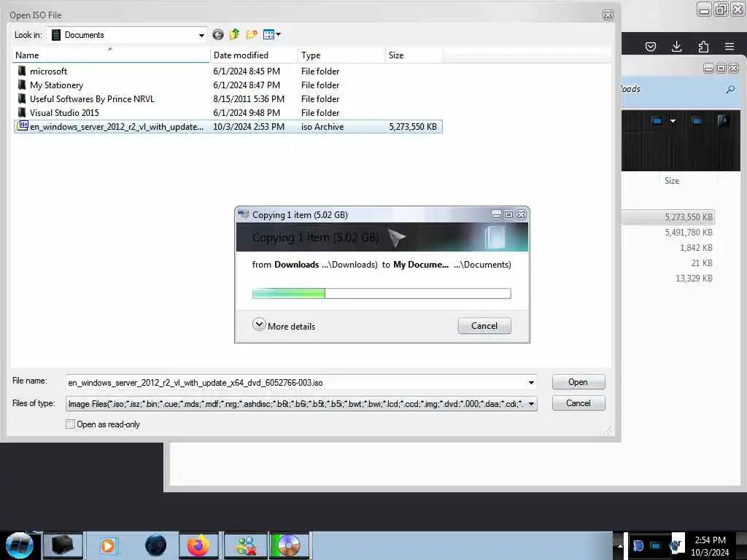Go up one folder level
The image size is (747, 560).
[234, 35]
